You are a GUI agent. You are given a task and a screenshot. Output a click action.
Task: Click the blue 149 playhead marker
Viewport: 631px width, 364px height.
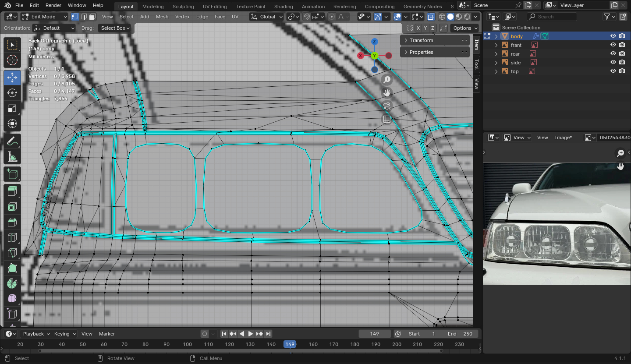290,344
